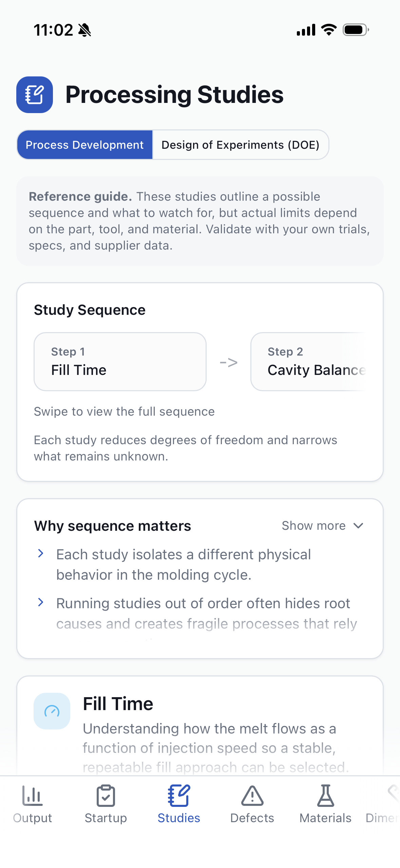
Task: Expand the 'Each study isolates' bullet chevron
Action: coord(41,554)
